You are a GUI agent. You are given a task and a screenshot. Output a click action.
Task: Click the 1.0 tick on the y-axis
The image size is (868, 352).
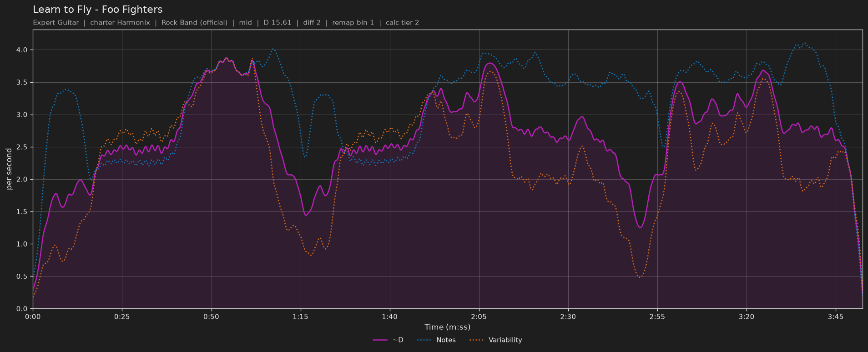[x=22, y=244]
